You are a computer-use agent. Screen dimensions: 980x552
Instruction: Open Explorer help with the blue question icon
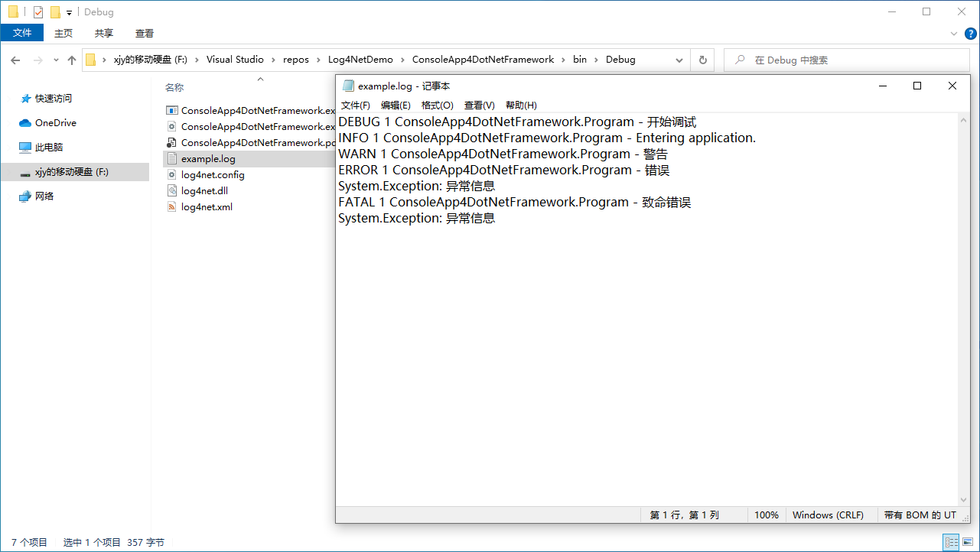(x=970, y=33)
